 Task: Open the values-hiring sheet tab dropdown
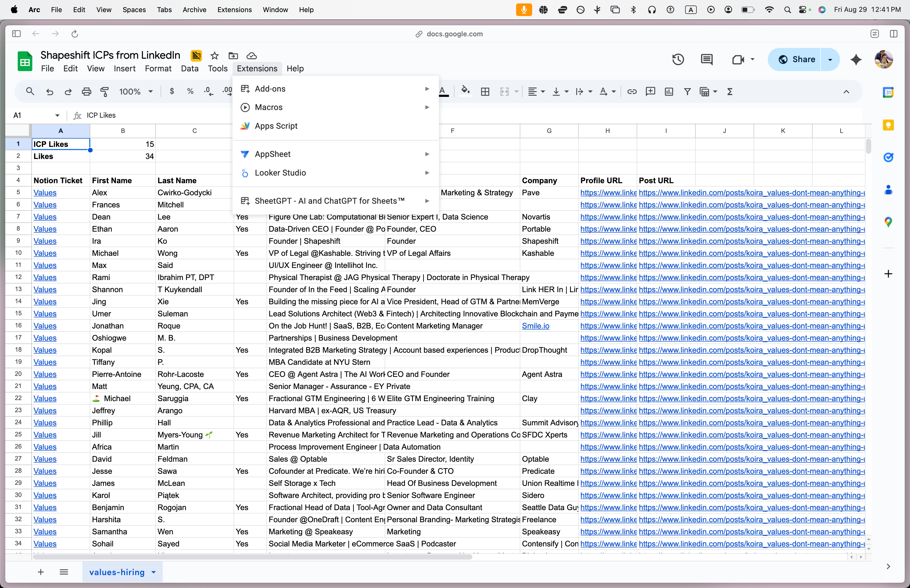(x=154, y=572)
